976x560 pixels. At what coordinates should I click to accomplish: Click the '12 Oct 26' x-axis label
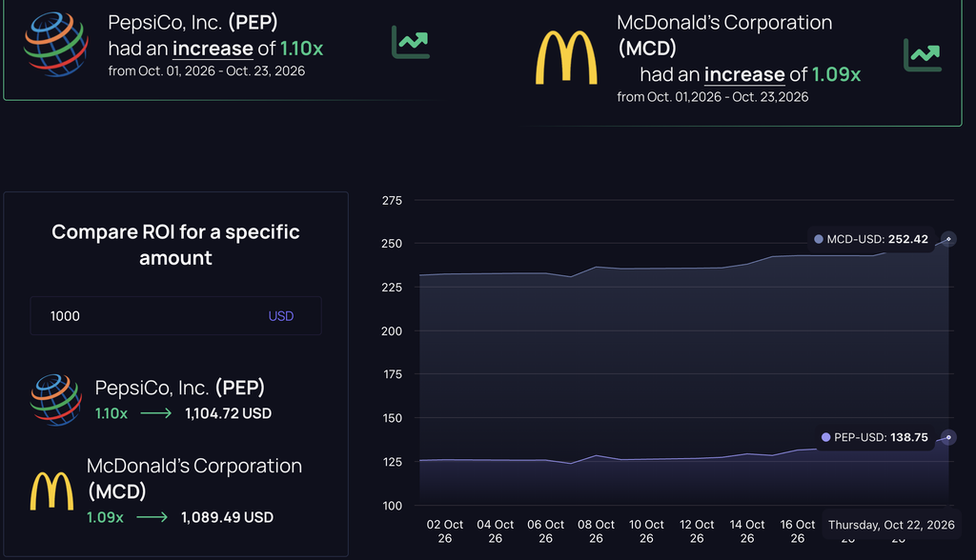697,531
